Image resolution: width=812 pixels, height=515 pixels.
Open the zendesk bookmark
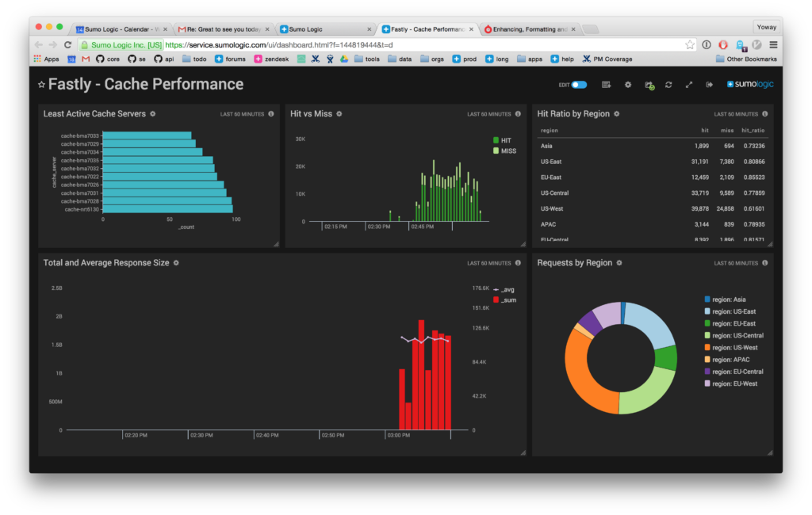(271, 59)
